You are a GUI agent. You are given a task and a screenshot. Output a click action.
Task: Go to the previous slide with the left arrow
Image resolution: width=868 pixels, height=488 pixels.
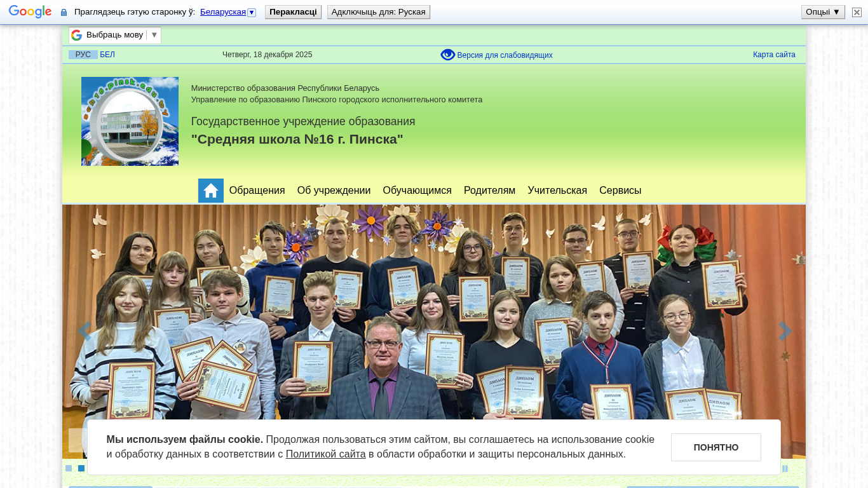coord(83,331)
